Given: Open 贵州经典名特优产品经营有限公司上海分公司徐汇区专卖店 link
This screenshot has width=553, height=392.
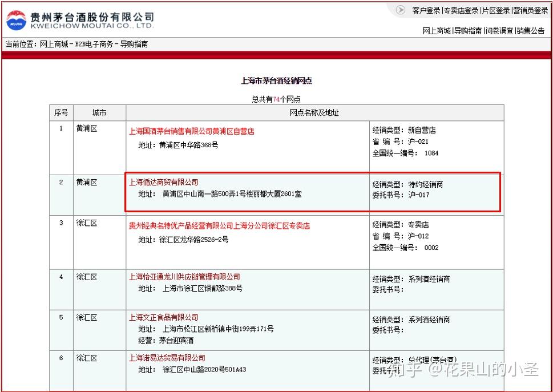Looking at the screenshot, I should (219, 225).
